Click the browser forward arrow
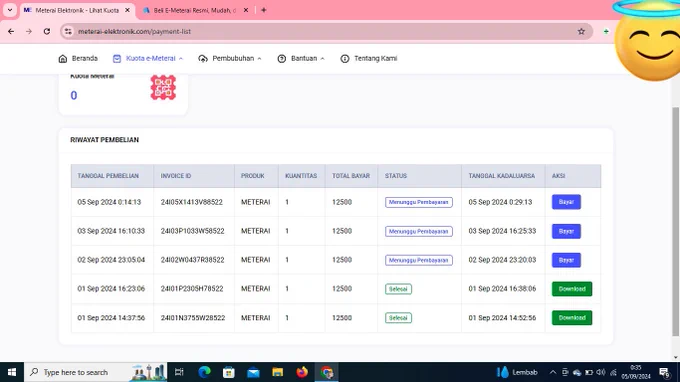 click(x=29, y=31)
